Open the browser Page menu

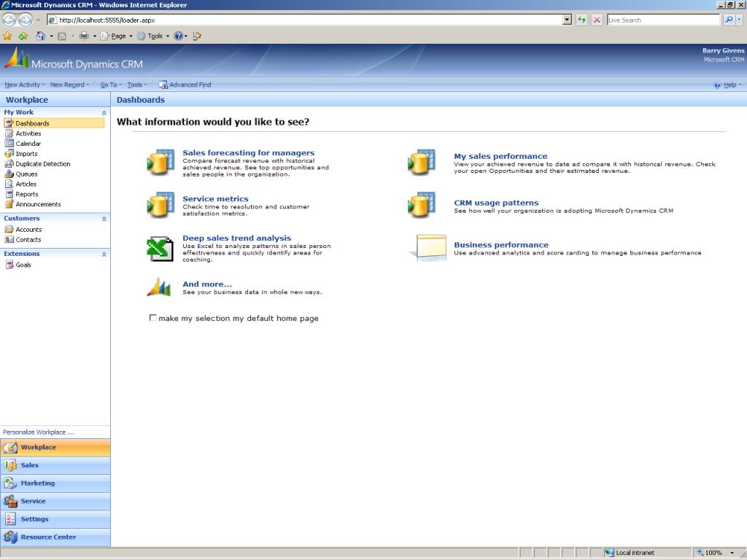117,36
